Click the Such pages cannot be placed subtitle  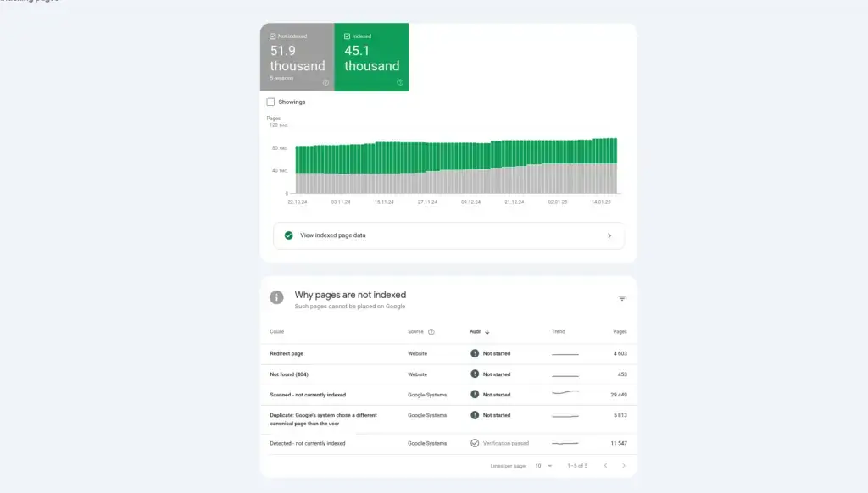coord(350,307)
